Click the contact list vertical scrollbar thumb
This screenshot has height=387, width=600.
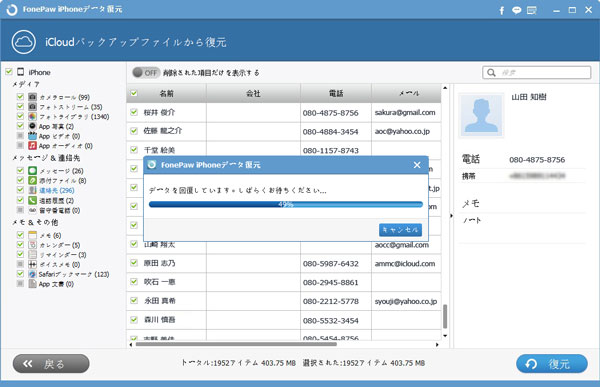(x=445, y=316)
